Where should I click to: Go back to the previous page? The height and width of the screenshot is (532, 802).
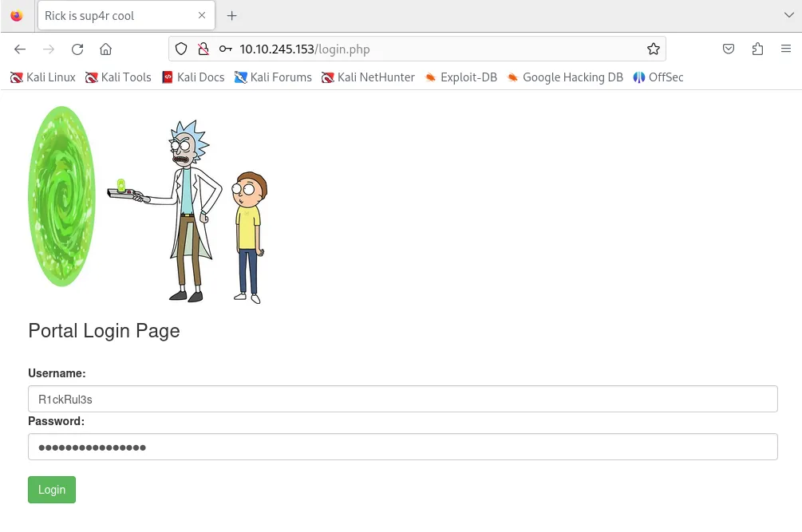(20, 49)
